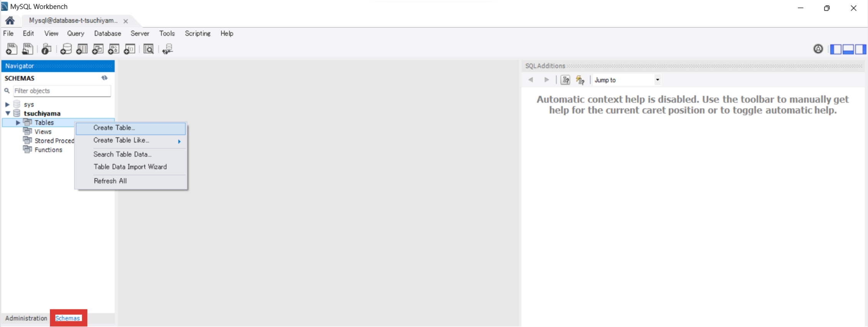868x327 pixels.
Task: Launch Table Data Import Wizard
Action: tap(131, 167)
